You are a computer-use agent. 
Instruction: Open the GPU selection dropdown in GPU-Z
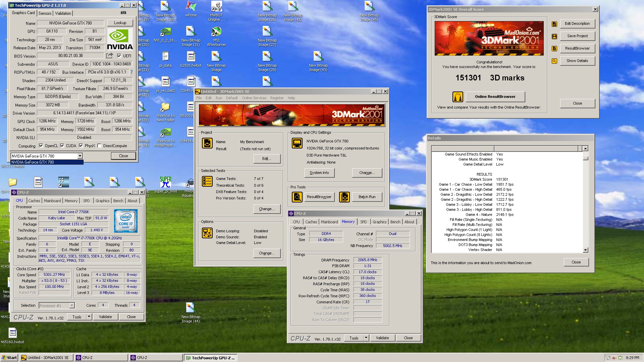tap(80, 156)
